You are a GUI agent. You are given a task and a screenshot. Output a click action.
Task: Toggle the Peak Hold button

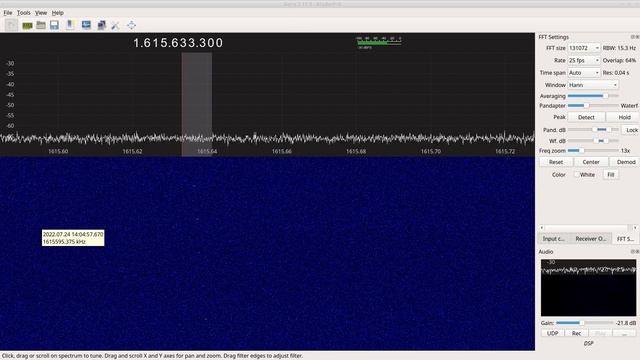pyautogui.click(x=624, y=117)
